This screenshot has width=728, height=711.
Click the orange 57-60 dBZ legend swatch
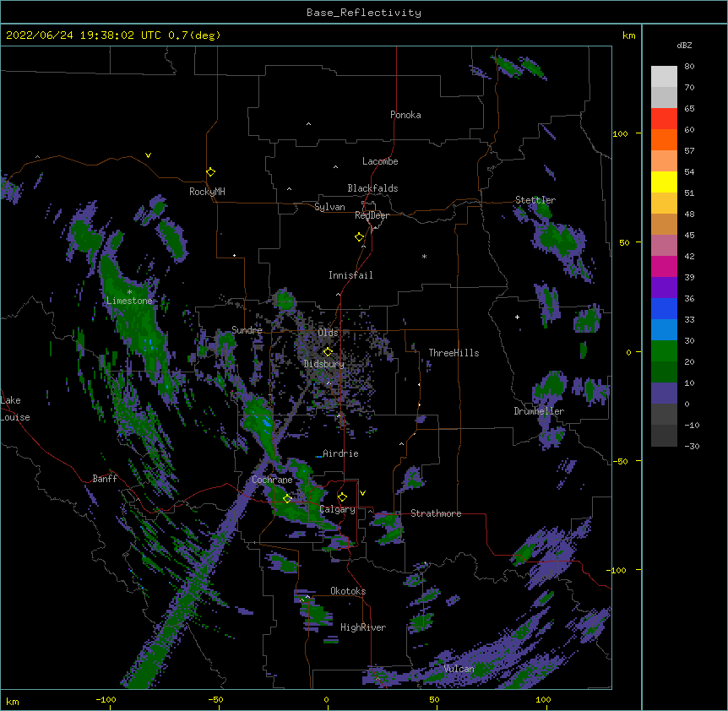point(664,140)
